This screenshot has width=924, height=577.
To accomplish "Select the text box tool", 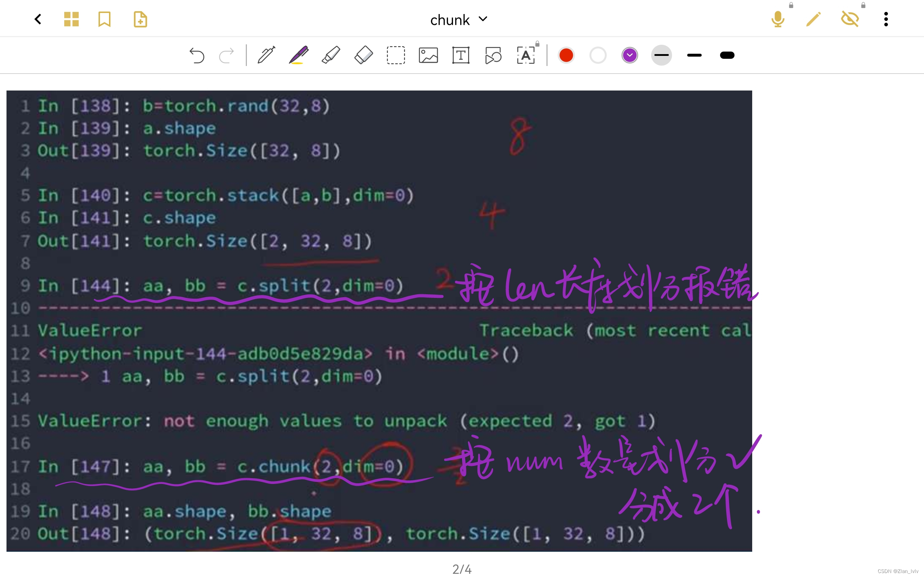I will click(461, 55).
